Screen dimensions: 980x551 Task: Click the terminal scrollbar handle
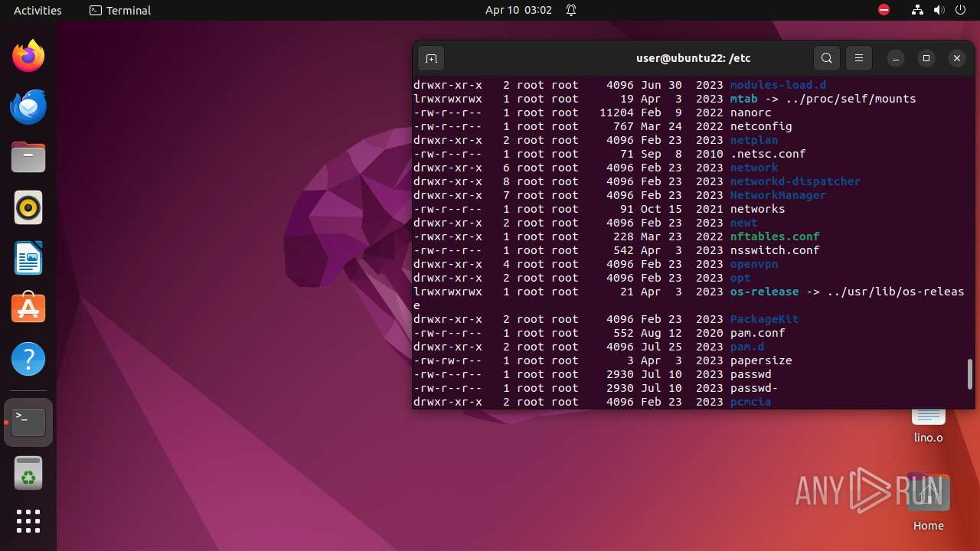click(970, 374)
